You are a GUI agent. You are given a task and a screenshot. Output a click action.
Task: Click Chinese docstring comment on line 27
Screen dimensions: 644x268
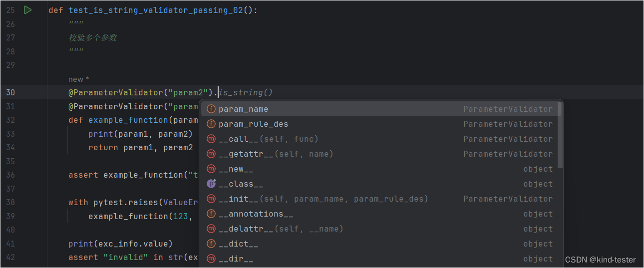[x=92, y=37]
